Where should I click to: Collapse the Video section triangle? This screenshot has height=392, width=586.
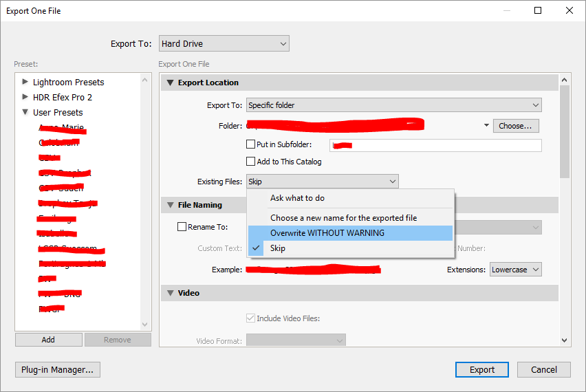(x=170, y=293)
